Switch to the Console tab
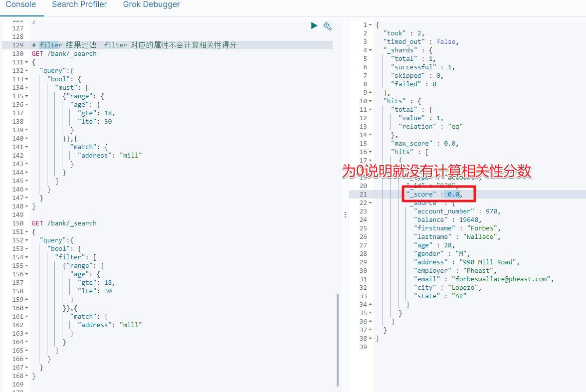Viewport: 586px width, 392px height. tap(21, 4)
